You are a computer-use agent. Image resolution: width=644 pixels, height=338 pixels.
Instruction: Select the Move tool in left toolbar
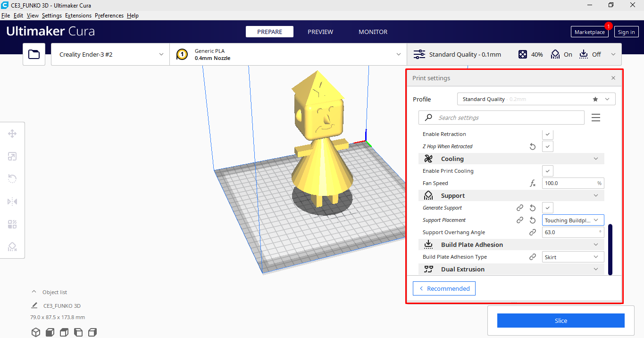12,134
